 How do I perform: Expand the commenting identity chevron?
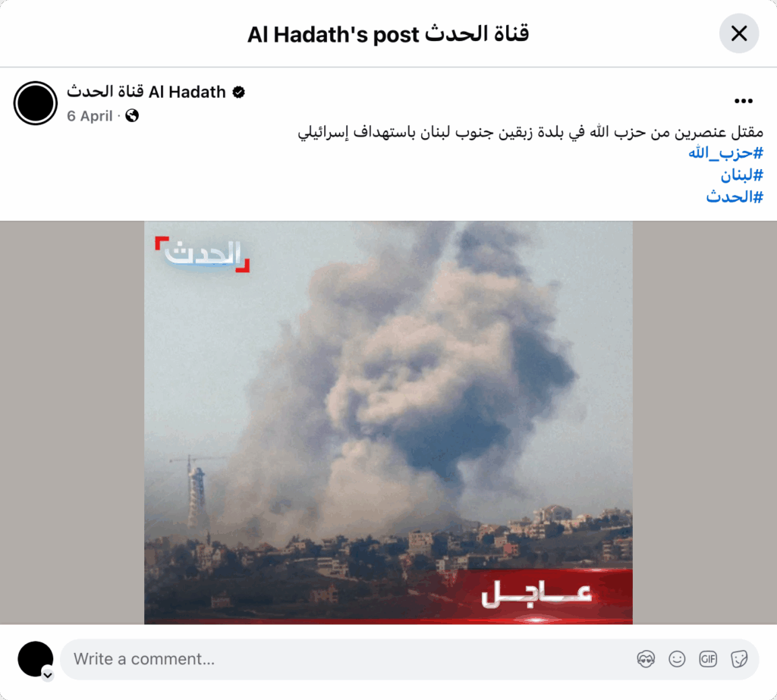[48, 675]
